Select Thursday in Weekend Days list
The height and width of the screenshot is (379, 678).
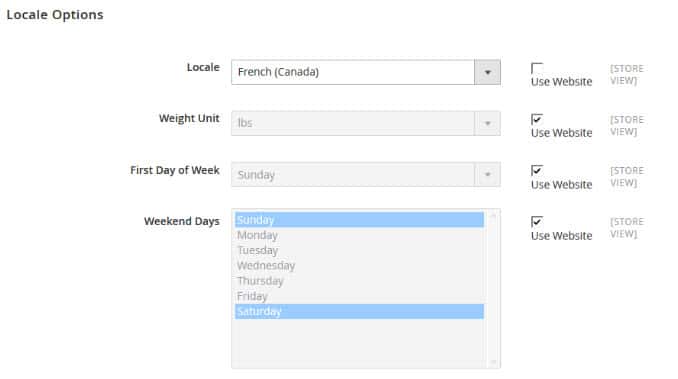(x=359, y=281)
